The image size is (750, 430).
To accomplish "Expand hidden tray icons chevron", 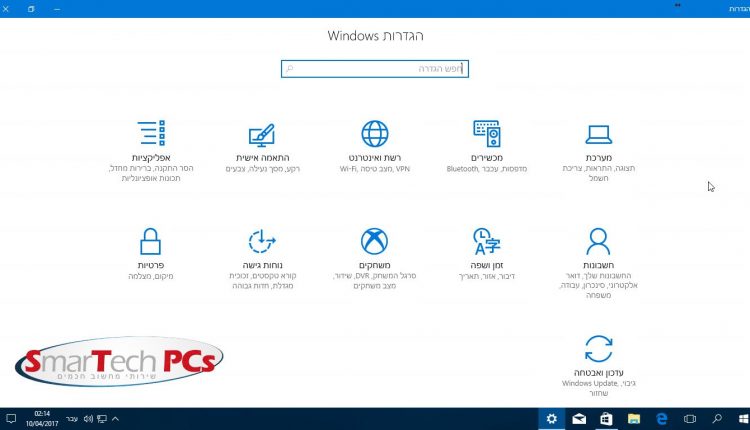I will (115, 419).
